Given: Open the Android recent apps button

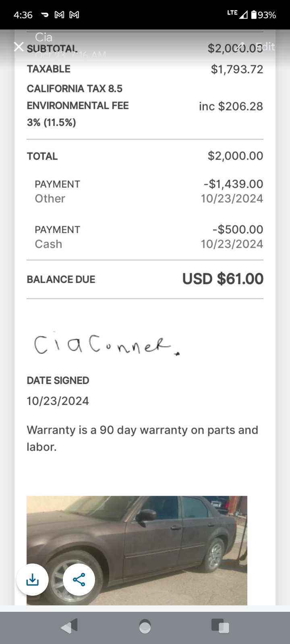Looking at the screenshot, I should coord(220,626).
